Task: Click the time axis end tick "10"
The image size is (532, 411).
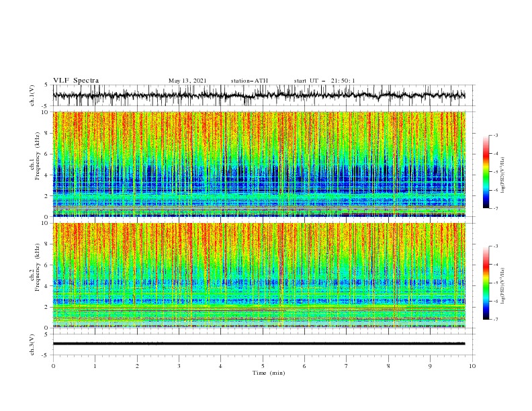Action: (x=472, y=366)
